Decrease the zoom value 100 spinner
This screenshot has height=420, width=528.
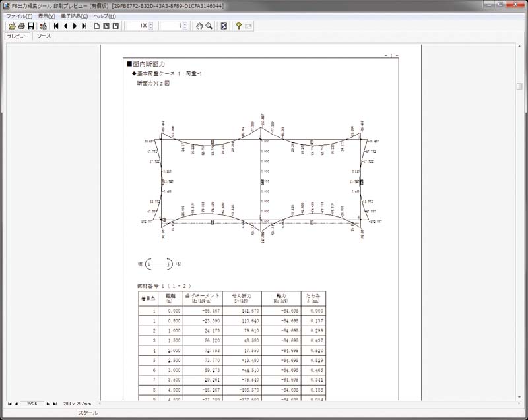[x=151, y=28]
